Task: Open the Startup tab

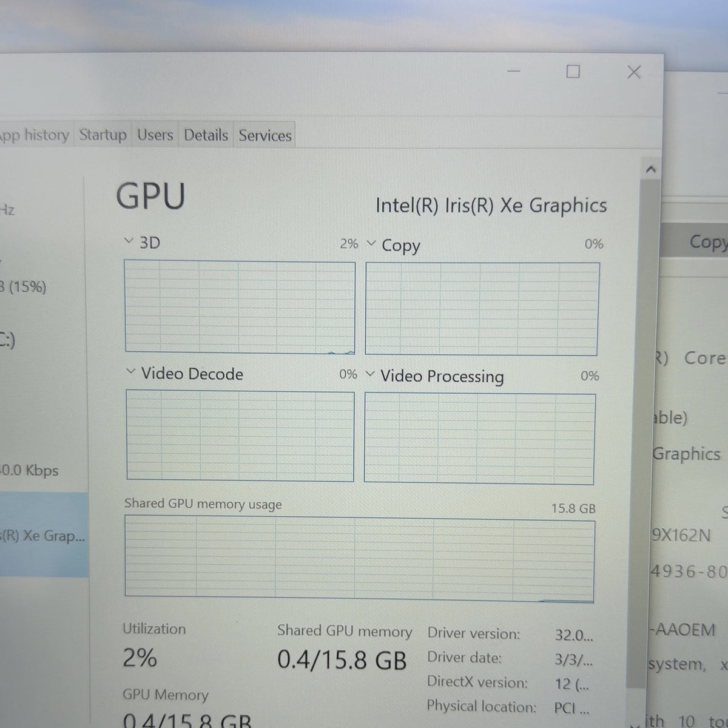Action: (103, 135)
